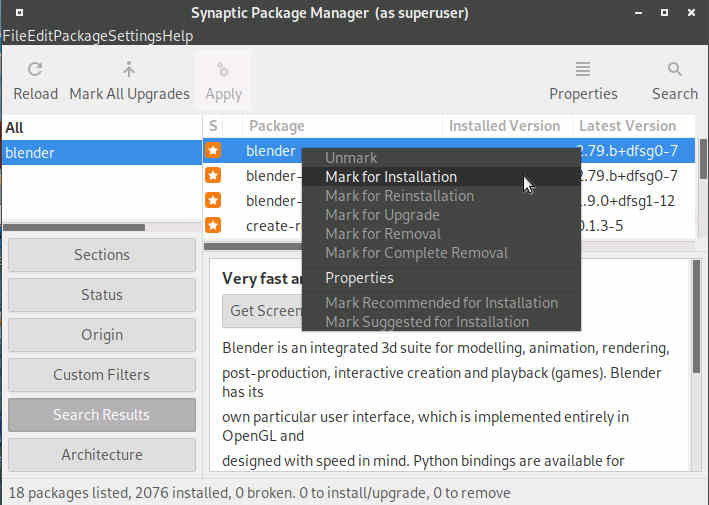This screenshot has width=709, height=505.
Task: Click the status star icon beside version 2.79.b+dfsg0-7 second row
Action: point(213,175)
